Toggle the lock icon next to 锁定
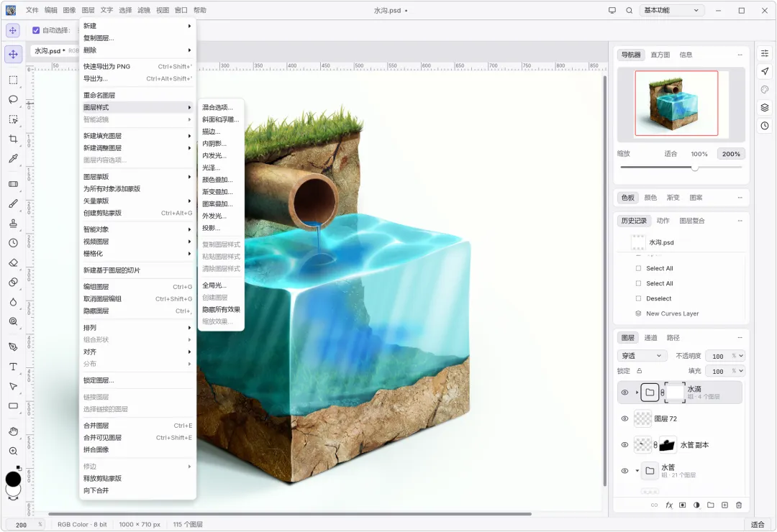Viewport: 777px width, 532px height. [640, 370]
